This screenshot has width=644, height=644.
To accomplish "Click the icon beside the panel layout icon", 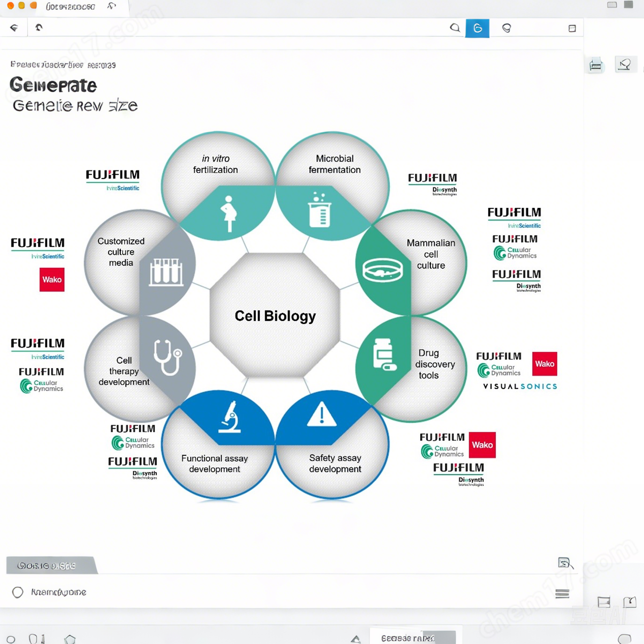I will click(629, 602).
